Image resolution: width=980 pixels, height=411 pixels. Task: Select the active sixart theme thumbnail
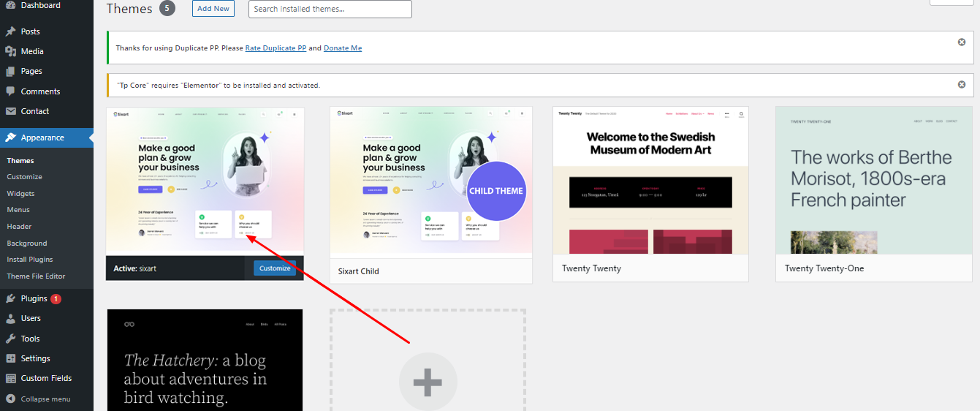click(205, 181)
